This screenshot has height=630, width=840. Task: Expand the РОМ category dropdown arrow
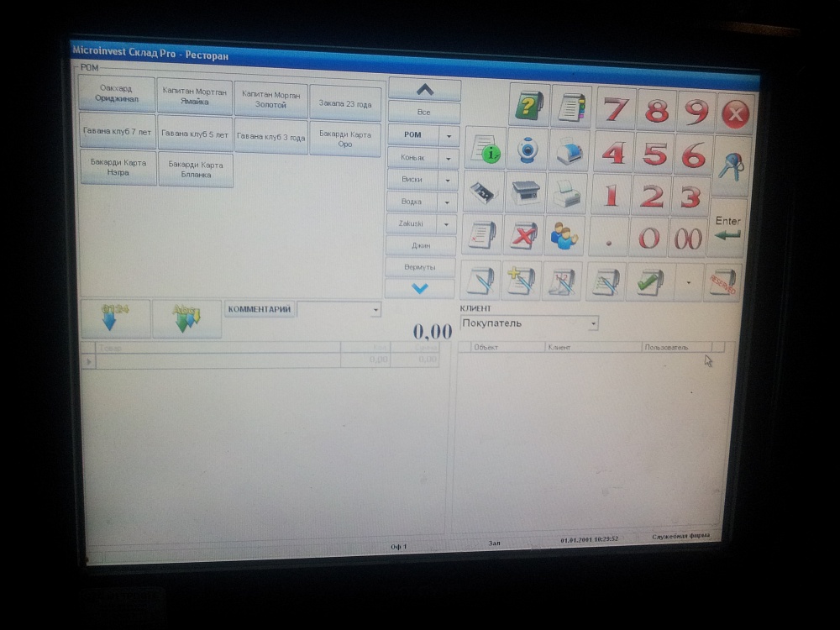[449, 136]
